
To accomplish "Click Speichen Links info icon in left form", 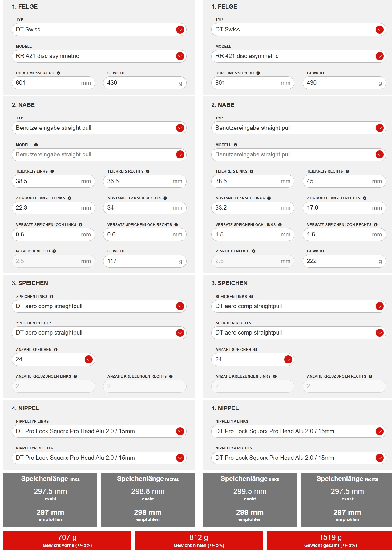I will tap(52, 297).
